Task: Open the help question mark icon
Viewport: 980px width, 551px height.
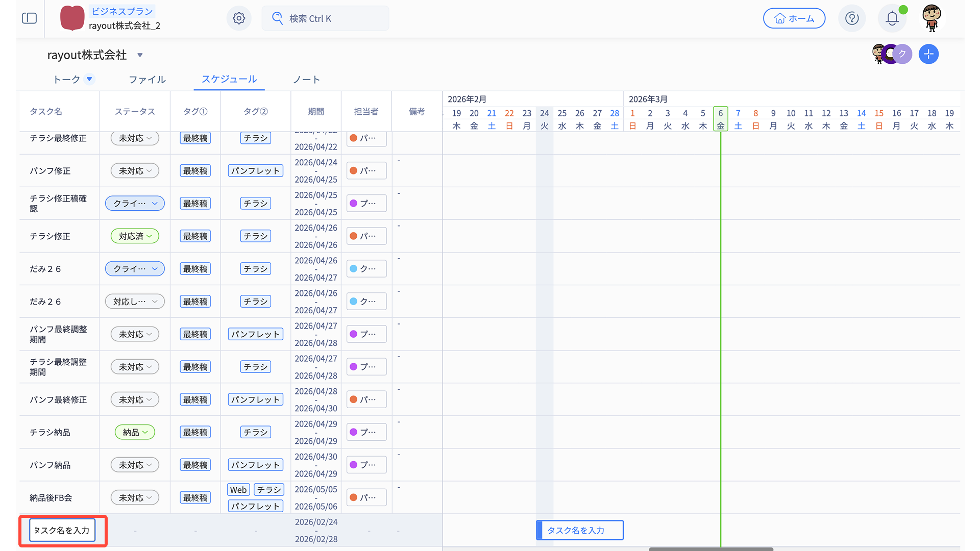Action: 852,18
